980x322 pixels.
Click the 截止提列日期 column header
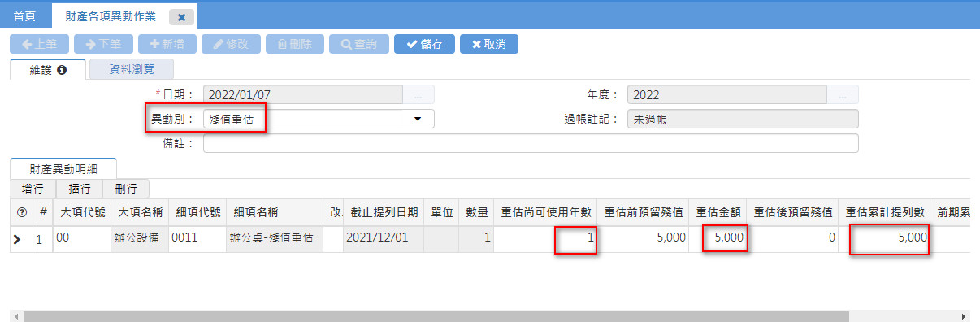(x=384, y=212)
